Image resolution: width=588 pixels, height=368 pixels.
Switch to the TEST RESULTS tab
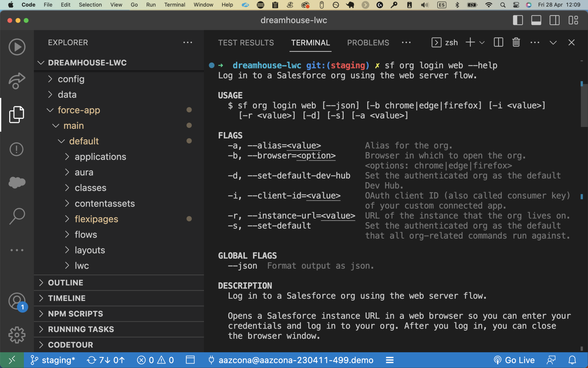(246, 43)
